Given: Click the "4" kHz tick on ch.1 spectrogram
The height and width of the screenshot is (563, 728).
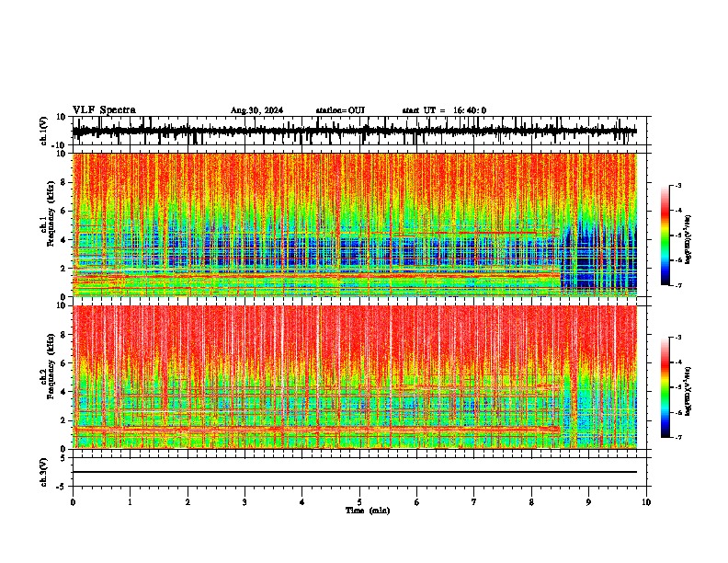Looking at the screenshot, I should tap(63, 240).
